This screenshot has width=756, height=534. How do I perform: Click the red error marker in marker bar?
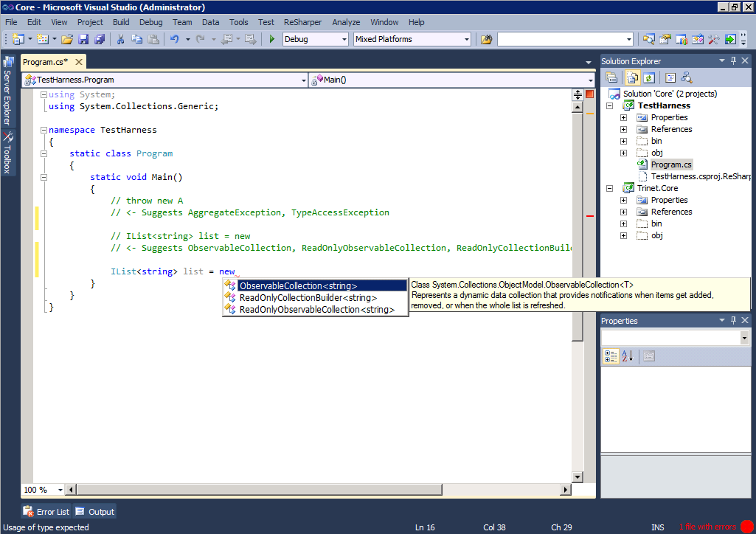[x=589, y=216]
